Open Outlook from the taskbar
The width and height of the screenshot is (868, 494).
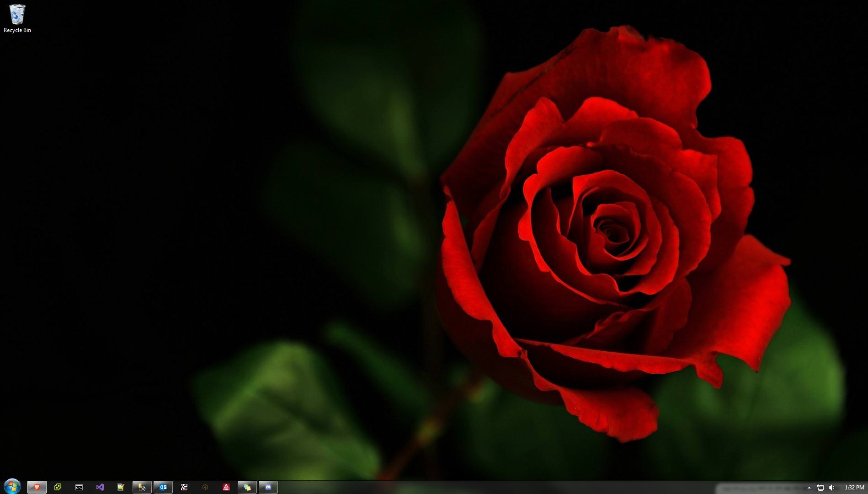click(x=163, y=487)
